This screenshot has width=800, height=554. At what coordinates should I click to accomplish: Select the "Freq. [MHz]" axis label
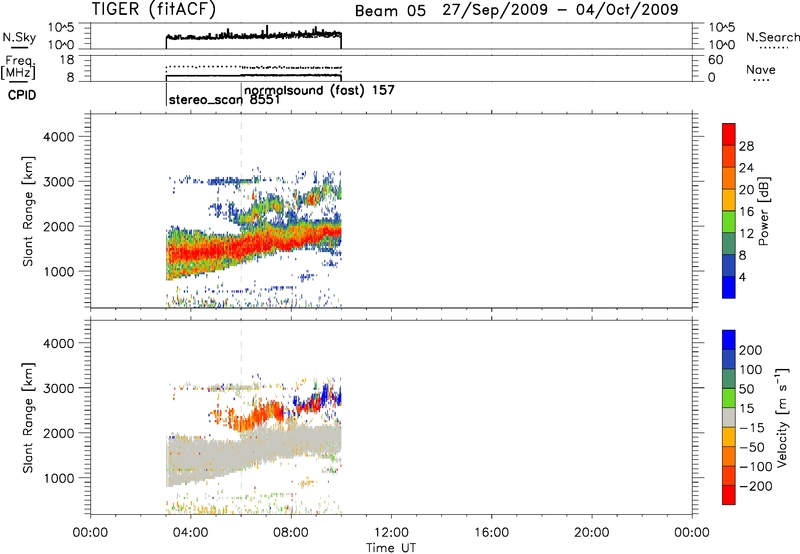click(18, 68)
